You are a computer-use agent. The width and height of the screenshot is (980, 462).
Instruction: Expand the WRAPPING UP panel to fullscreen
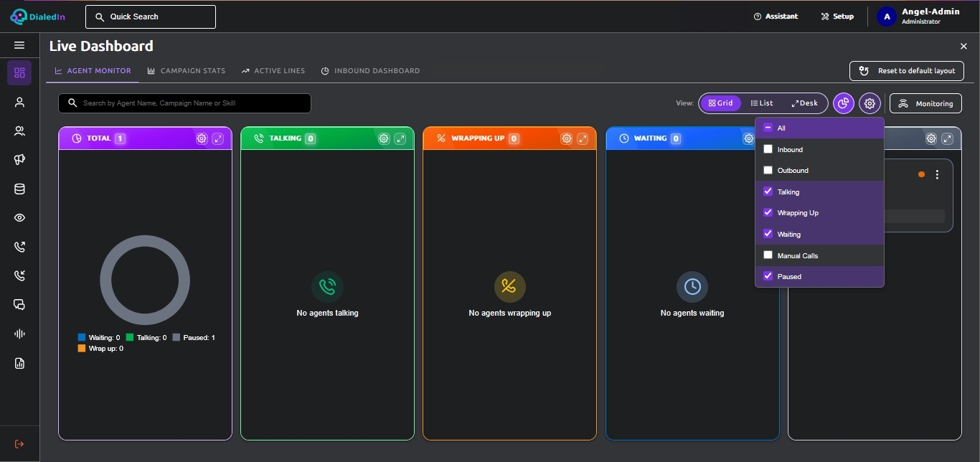click(583, 138)
